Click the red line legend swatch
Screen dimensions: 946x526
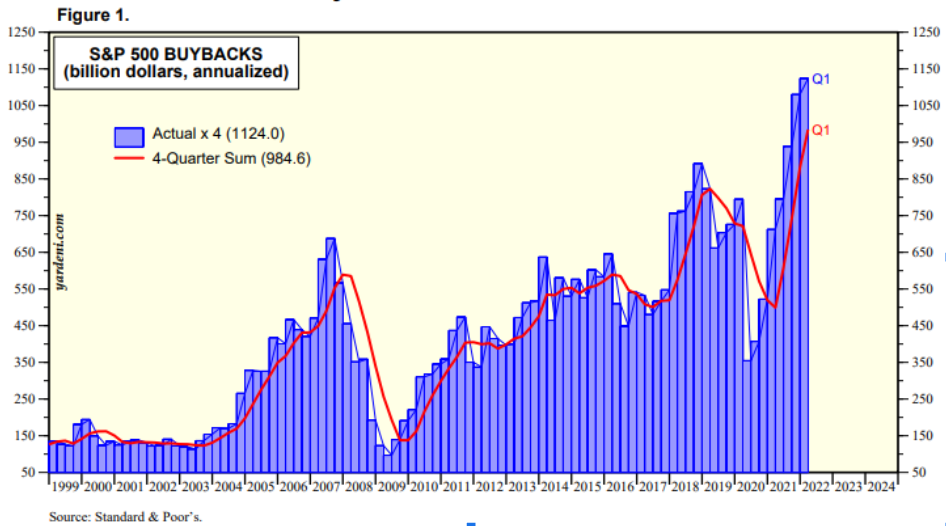[129, 158]
